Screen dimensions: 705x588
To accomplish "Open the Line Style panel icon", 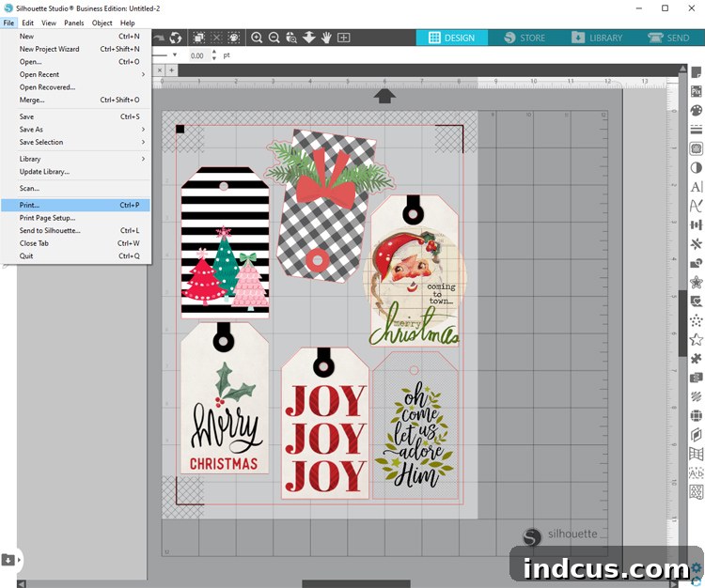I will click(696, 130).
